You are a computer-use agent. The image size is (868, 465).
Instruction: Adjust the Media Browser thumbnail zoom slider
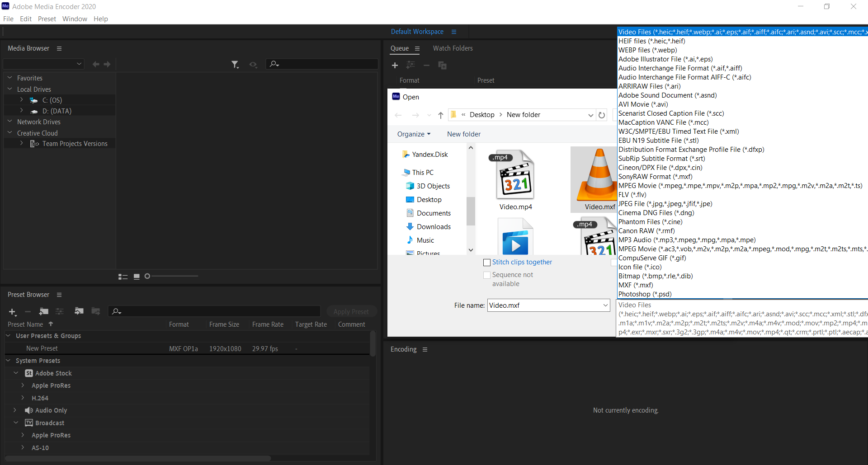coord(147,276)
